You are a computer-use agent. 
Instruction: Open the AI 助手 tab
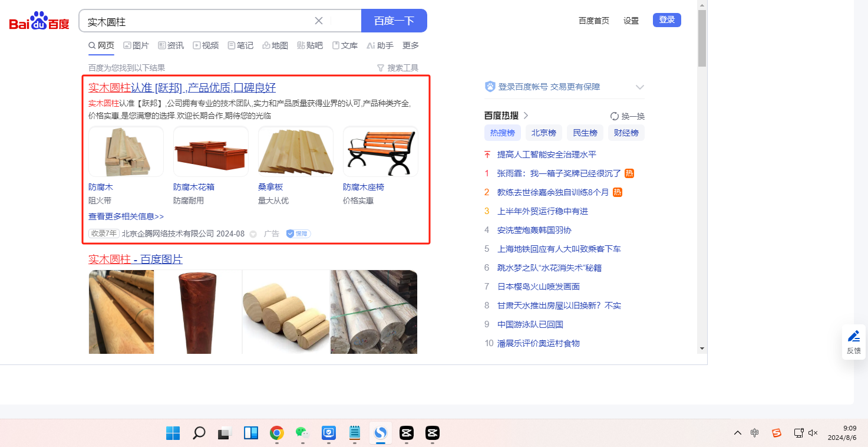click(380, 45)
